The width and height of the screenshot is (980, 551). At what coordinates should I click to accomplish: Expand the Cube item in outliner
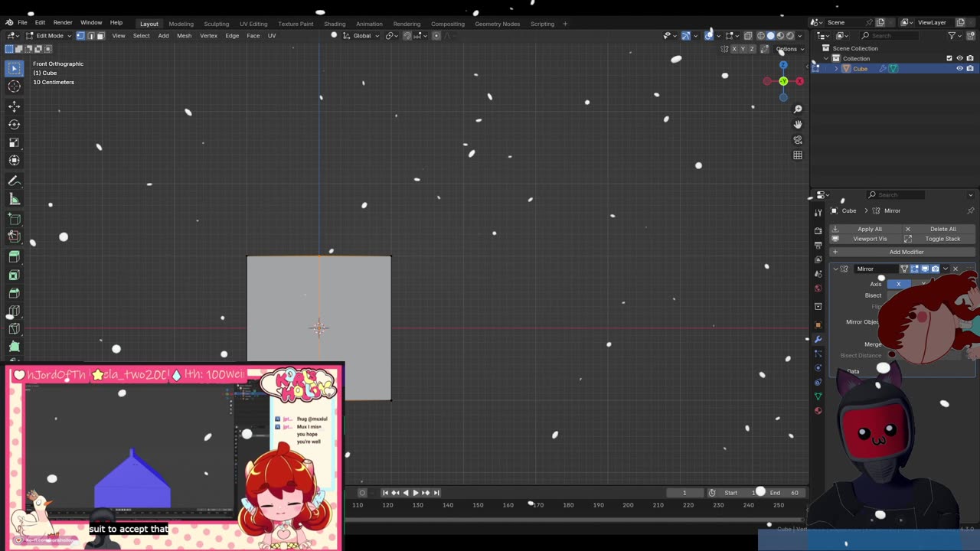(836, 69)
